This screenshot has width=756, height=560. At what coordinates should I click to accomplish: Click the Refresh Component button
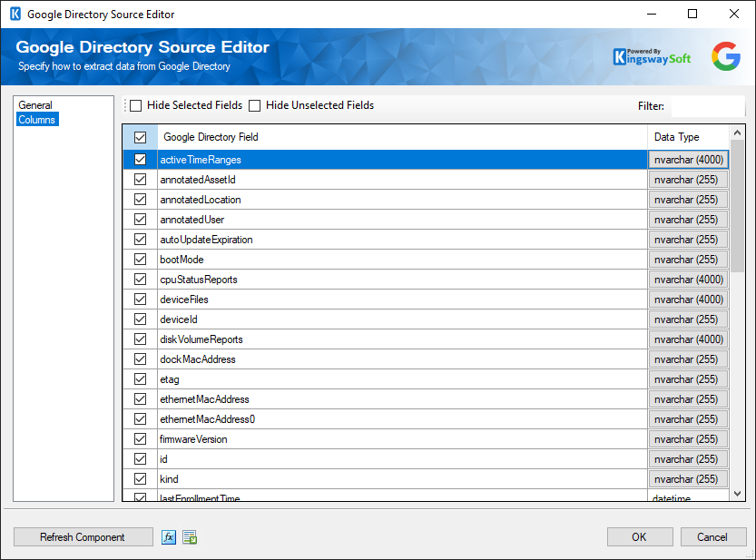click(83, 536)
